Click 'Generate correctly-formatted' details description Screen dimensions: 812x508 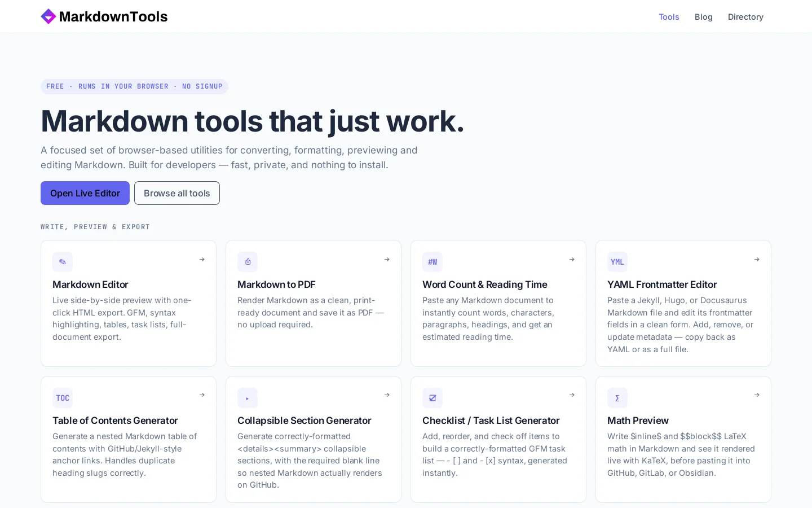pos(310,461)
